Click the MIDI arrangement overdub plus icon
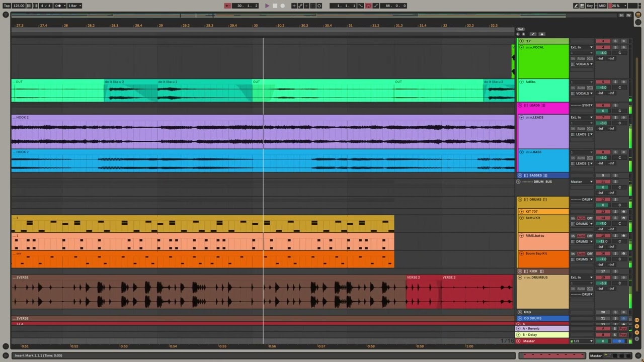The width and height of the screenshot is (644, 362). [294, 6]
